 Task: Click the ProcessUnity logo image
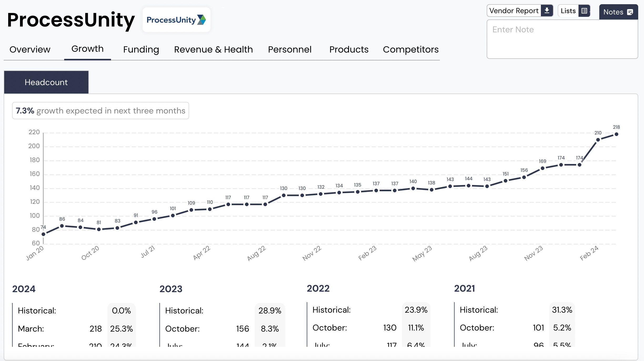[x=177, y=20]
